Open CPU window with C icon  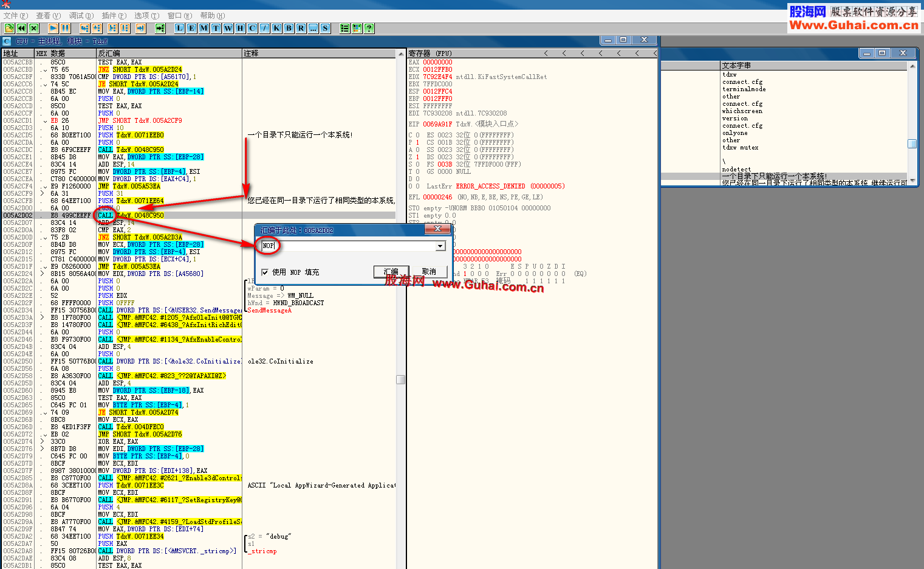point(252,28)
